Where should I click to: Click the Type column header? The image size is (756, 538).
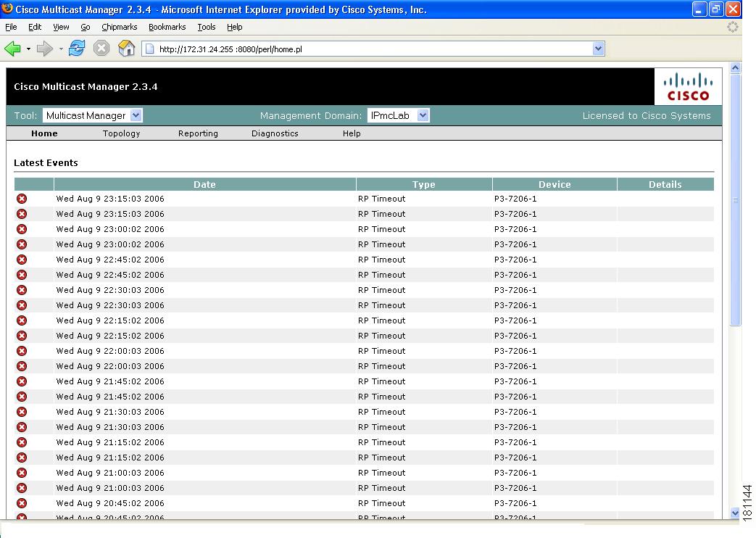(x=424, y=184)
